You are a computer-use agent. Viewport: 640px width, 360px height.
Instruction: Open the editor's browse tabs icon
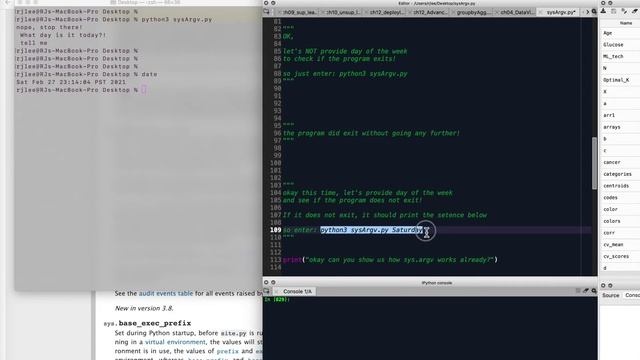tap(267, 12)
